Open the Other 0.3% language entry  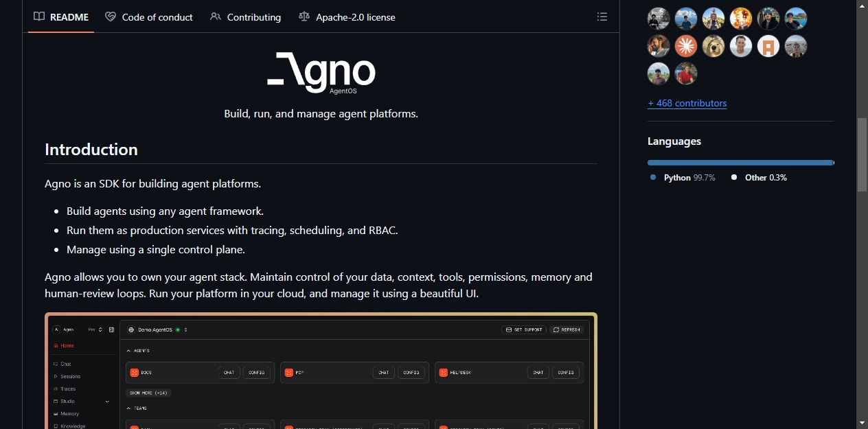[759, 177]
